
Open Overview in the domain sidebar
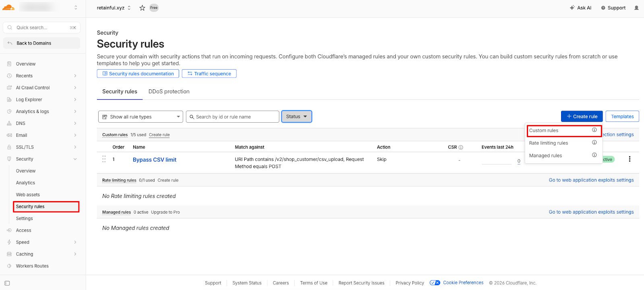pos(26,64)
